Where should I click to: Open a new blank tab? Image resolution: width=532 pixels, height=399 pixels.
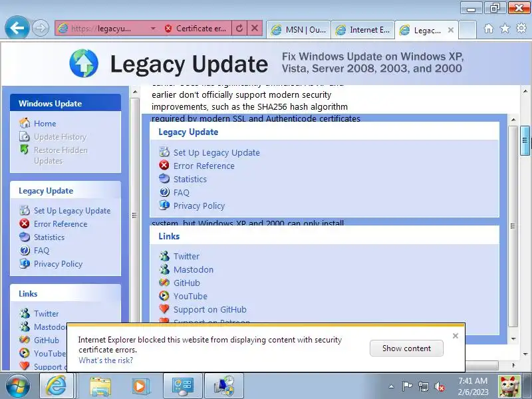click(467, 30)
